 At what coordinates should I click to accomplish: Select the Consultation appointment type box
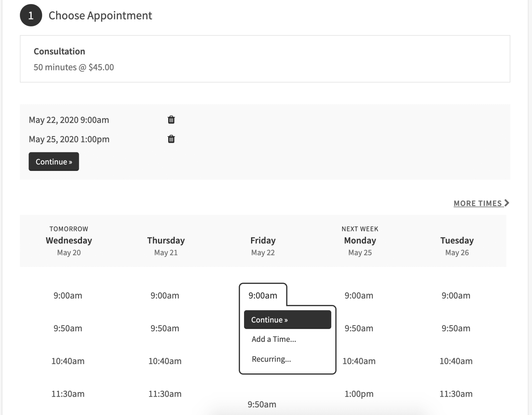click(265, 59)
